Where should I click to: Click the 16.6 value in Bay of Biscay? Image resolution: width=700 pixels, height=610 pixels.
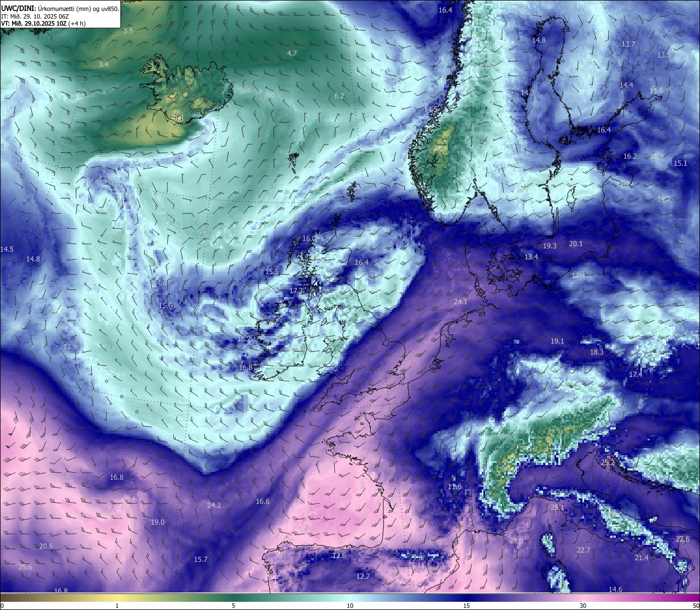[x=262, y=502]
